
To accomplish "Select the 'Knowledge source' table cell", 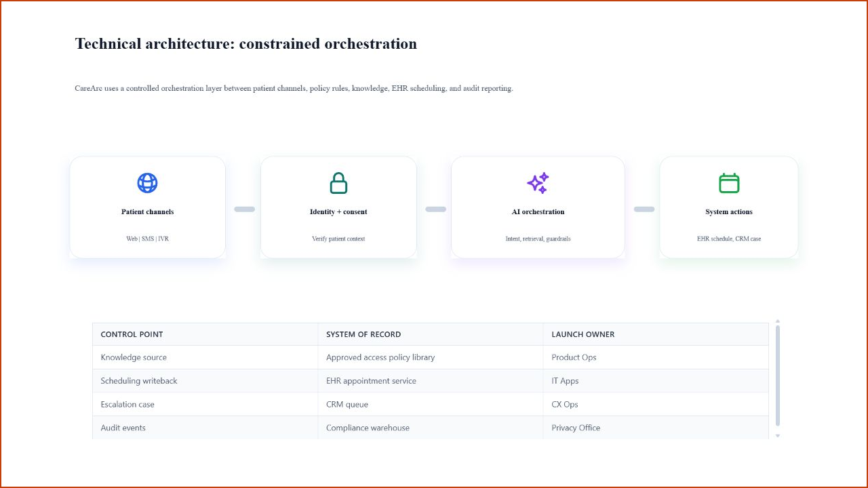I will tap(205, 357).
